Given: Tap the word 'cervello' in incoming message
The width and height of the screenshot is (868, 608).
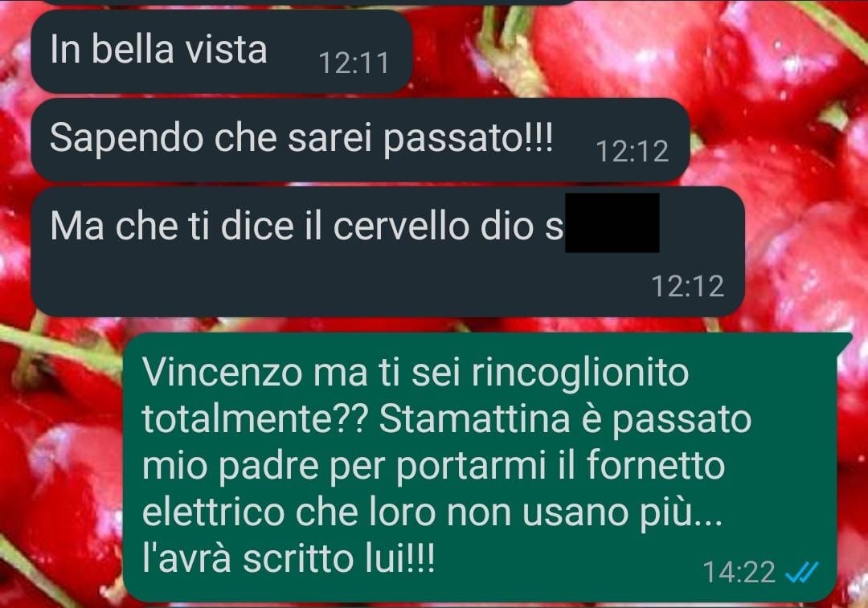Looking at the screenshot, I should coord(401,226).
